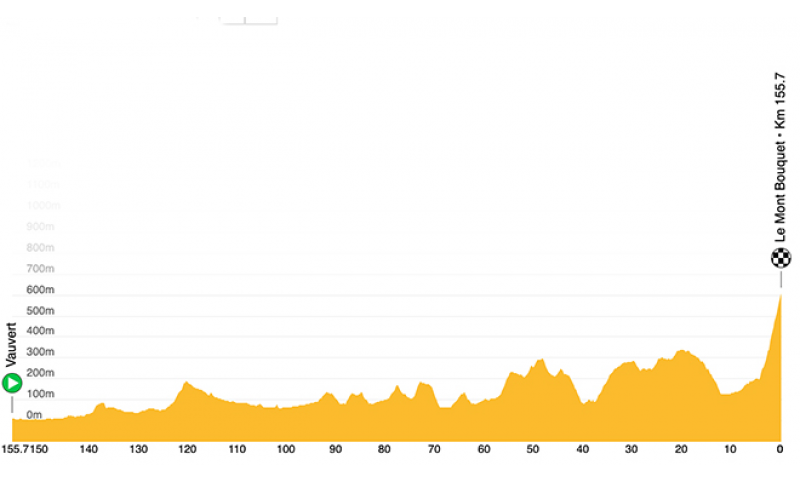Click the 155.7 distance label
This screenshot has width=800, height=484.
(15, 449)
